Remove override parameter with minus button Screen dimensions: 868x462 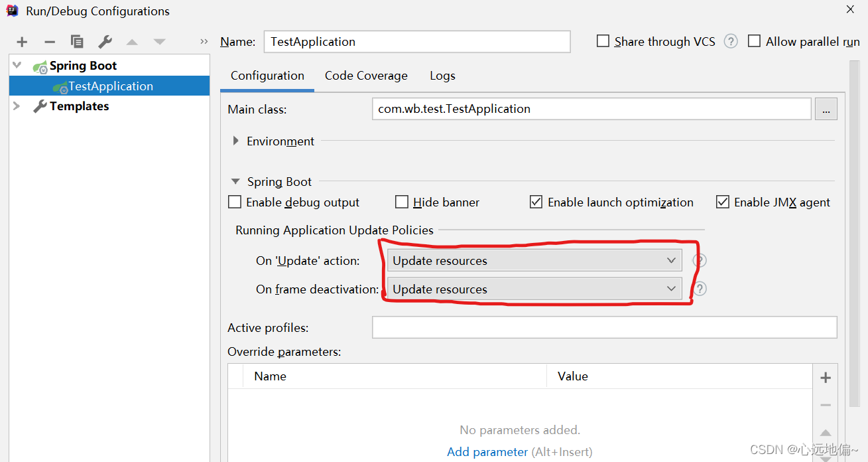pyautogui.click(x=826, y=405)
